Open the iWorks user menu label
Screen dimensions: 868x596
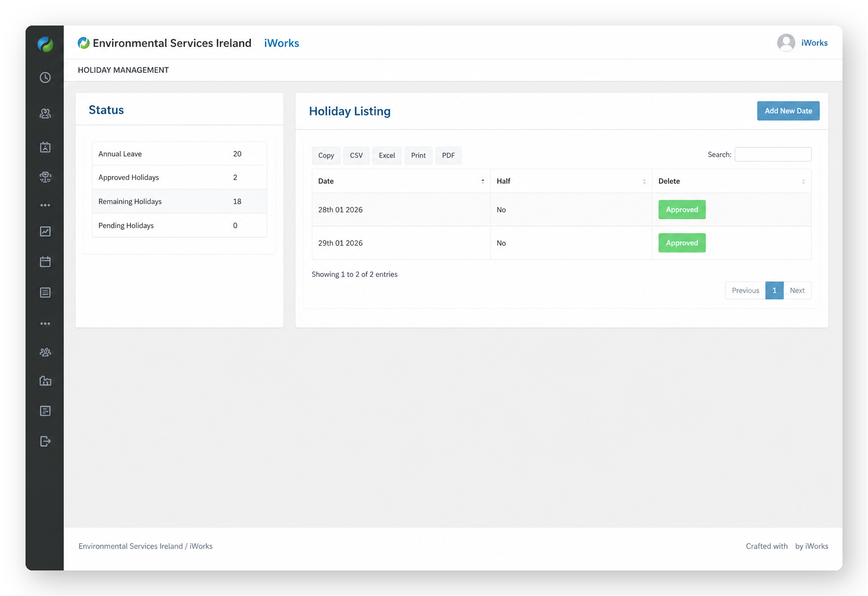coord(814,43)
